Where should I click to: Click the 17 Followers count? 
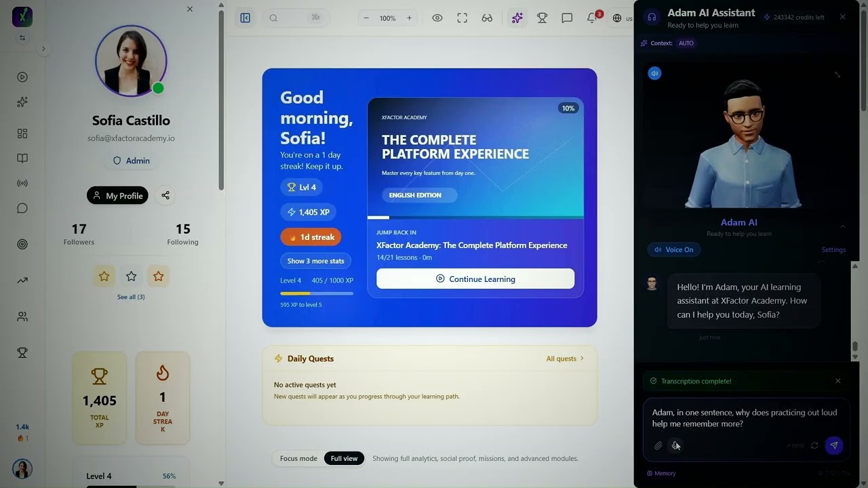click(79, 234)
